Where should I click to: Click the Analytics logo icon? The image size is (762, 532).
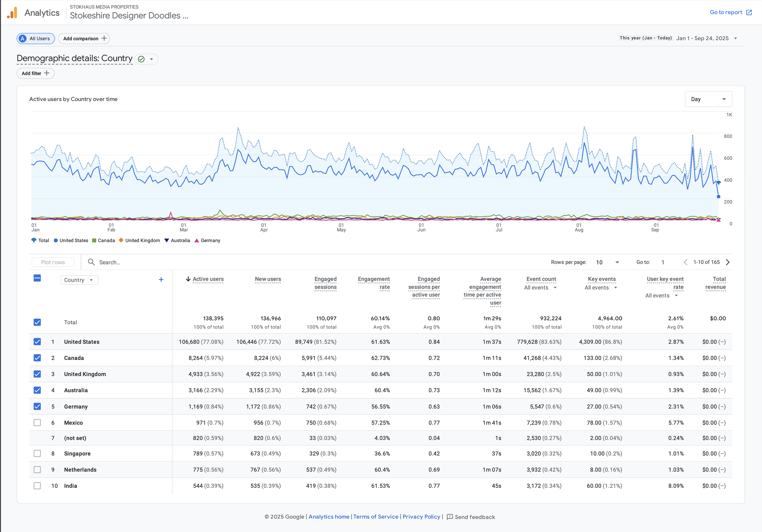point(12,13)
